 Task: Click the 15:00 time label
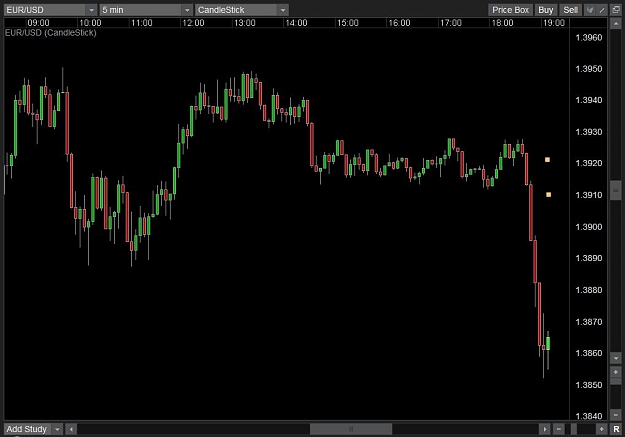point(348,23)
